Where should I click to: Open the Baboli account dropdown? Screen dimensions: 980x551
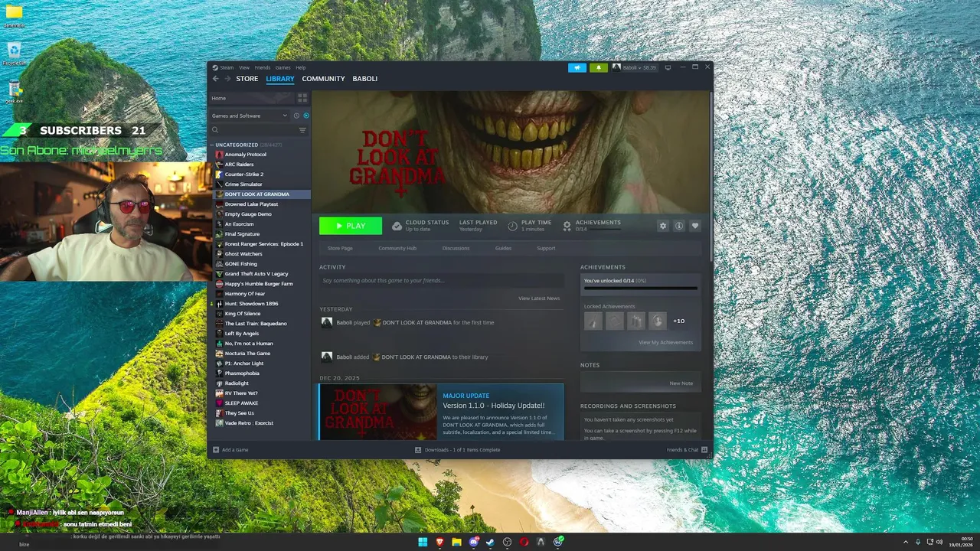coord(635,67)
